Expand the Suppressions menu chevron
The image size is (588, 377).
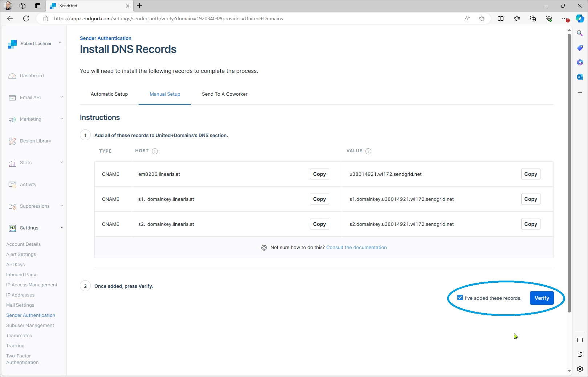tap(62, 206)
